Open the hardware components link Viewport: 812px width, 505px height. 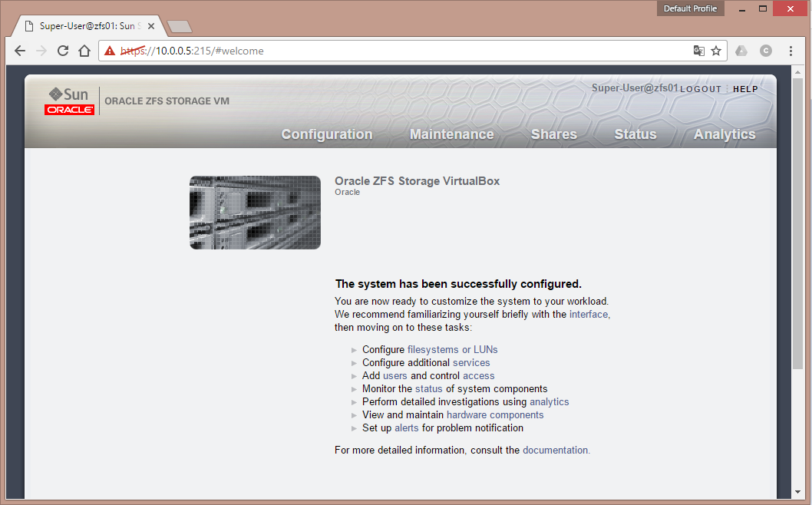tap(495, 414)
